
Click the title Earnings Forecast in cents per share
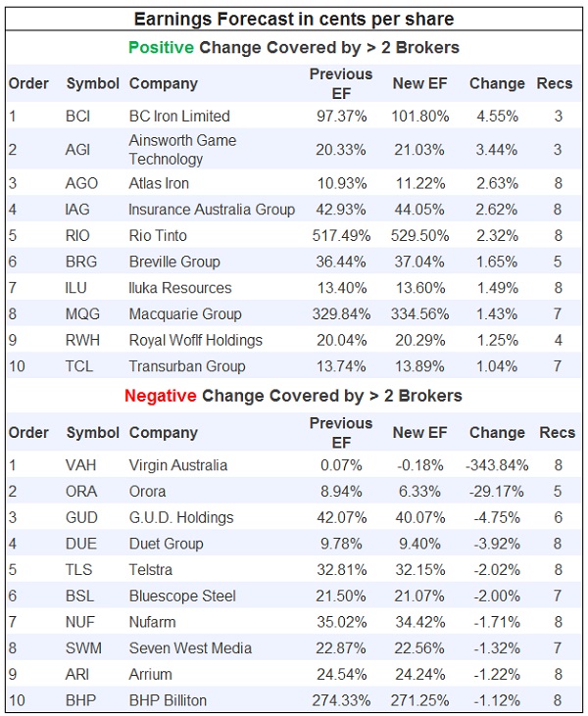coord(294,19)
